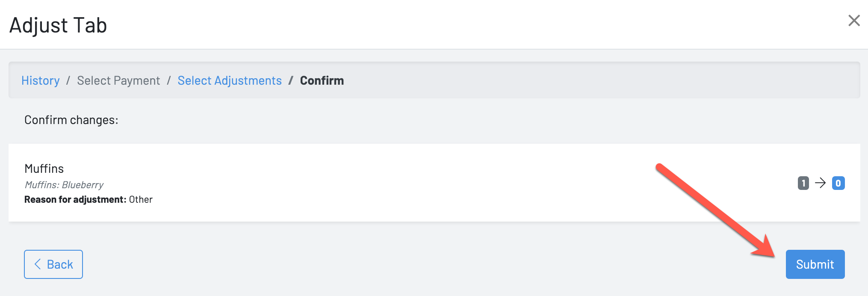Image resolution: width=868 pixels, height=296 pixels.
Task: Click the Adjust Tab dialog title
Action: [x=58, y=25]
